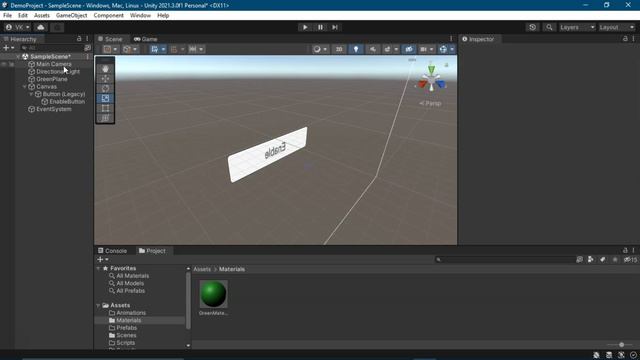Image resolution: width=640 pixels, height=360 pixels.
Task: Step one frame forward
Action: point(335,27)
